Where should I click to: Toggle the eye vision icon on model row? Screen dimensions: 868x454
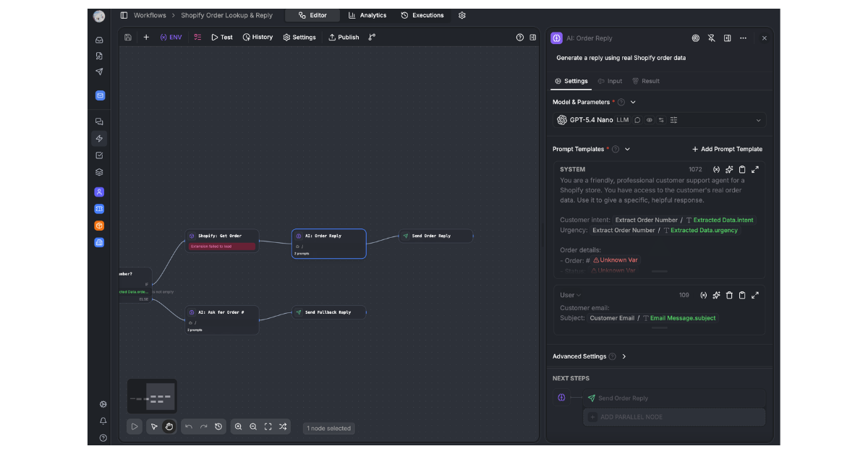click(649, 120)
